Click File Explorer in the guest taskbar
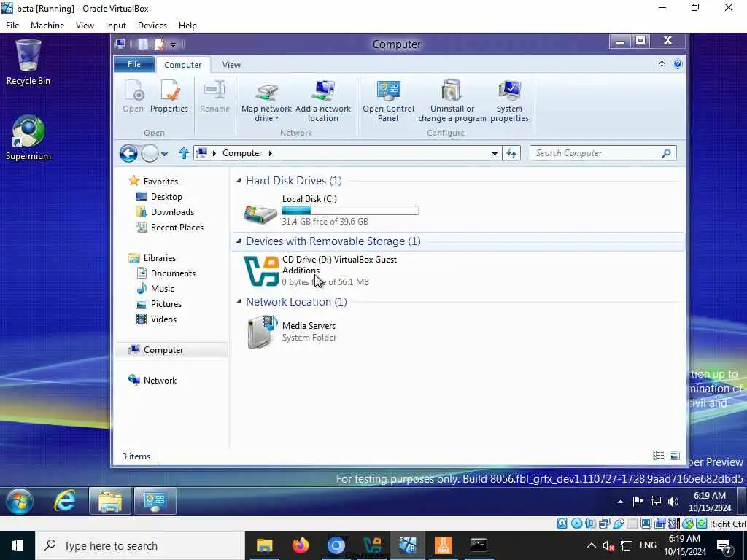The width and height of the screenshot is (747, 560). tap(110, 501)
